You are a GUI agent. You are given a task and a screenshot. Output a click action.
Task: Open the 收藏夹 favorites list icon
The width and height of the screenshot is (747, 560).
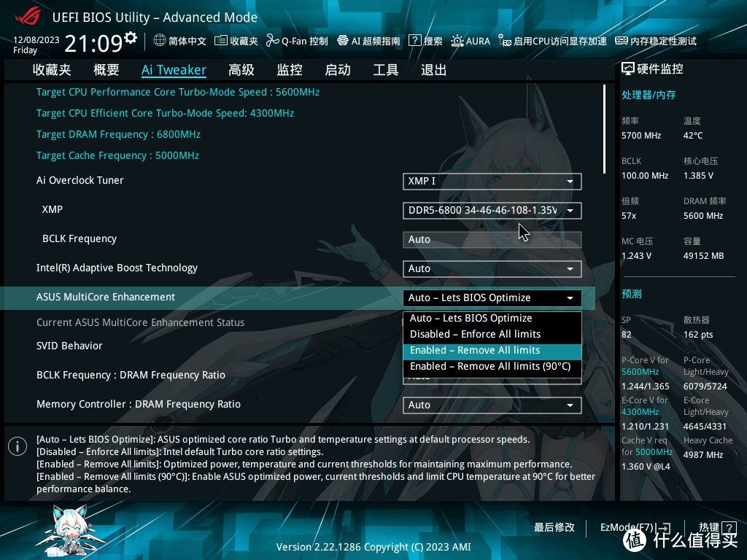tap(220, 41)
